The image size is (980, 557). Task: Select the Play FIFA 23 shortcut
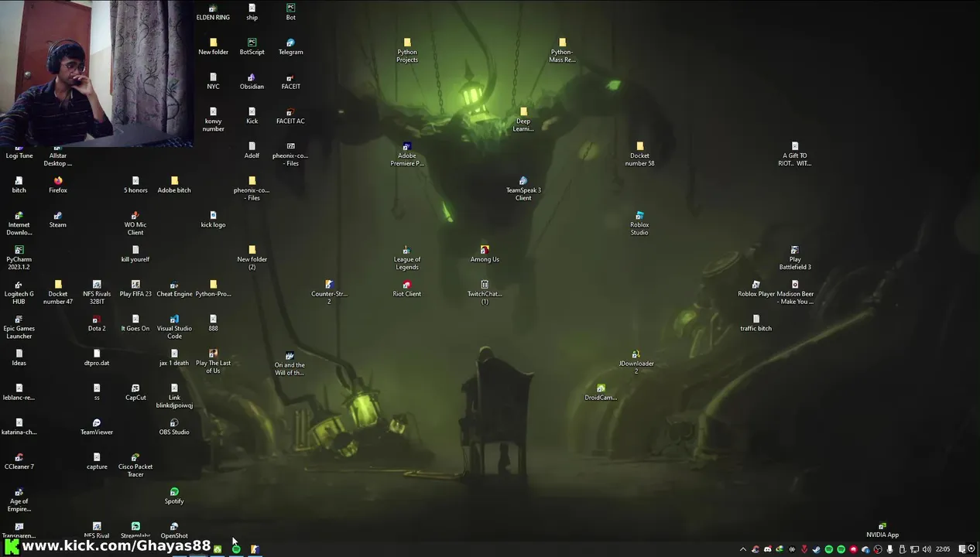(135, 289)
